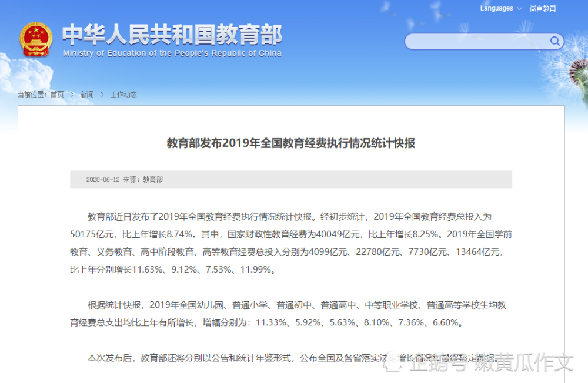Image resolution: width=588 pixels, height=383 pixels.
Task: Click the percentage 11.33% in second paragraph
Action: [x=272, y=322]
